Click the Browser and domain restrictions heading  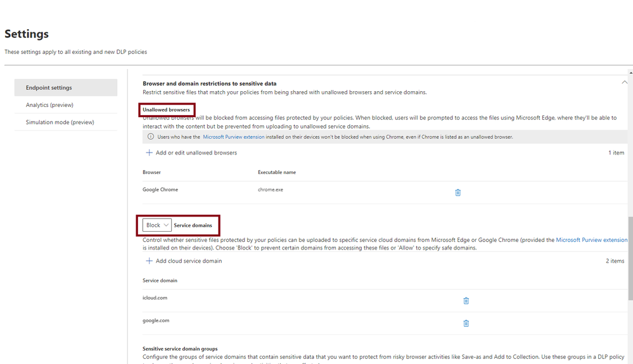tap(210, 84)
